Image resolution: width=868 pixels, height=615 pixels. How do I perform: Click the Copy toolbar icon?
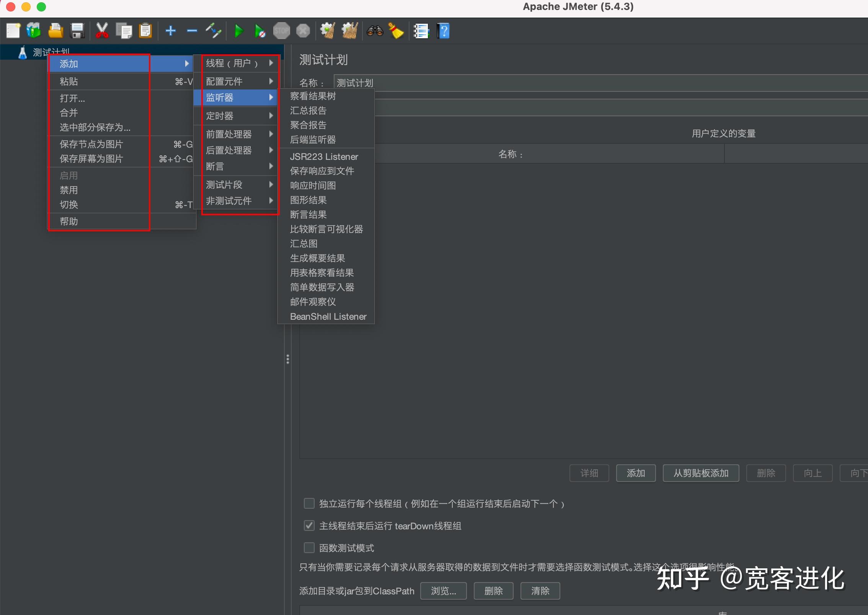click(124, 31)
